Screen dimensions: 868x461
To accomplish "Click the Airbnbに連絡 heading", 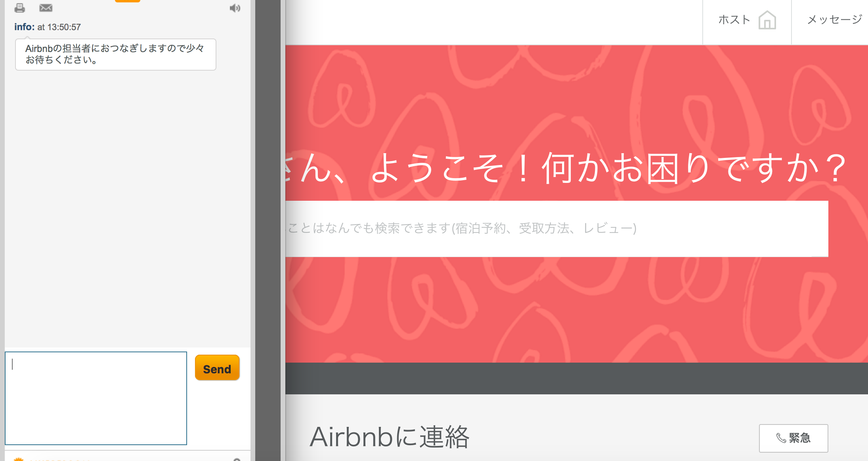I will click(x=390, y=437).
